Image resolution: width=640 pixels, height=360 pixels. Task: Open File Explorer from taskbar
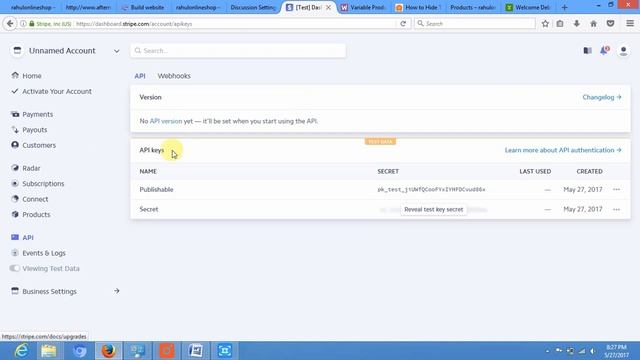pos(49,351)
